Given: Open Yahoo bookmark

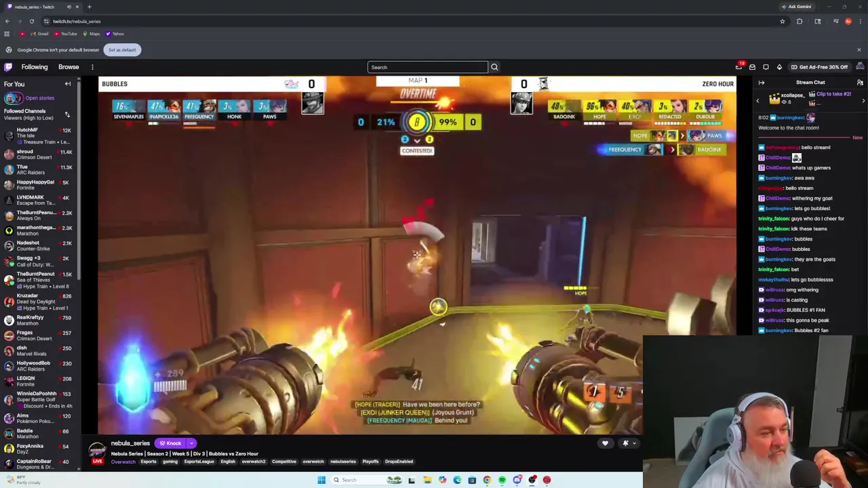Looking at the screenshot, I should 115,34.
